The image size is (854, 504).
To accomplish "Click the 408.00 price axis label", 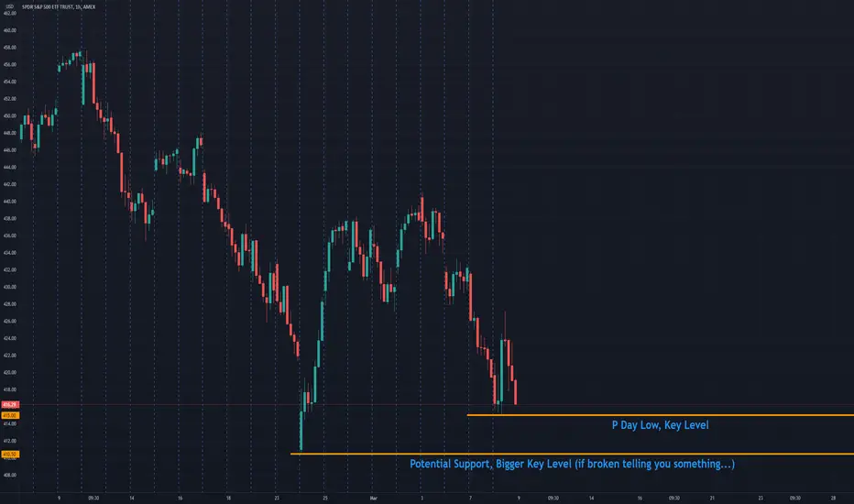I will click(9, 475).
